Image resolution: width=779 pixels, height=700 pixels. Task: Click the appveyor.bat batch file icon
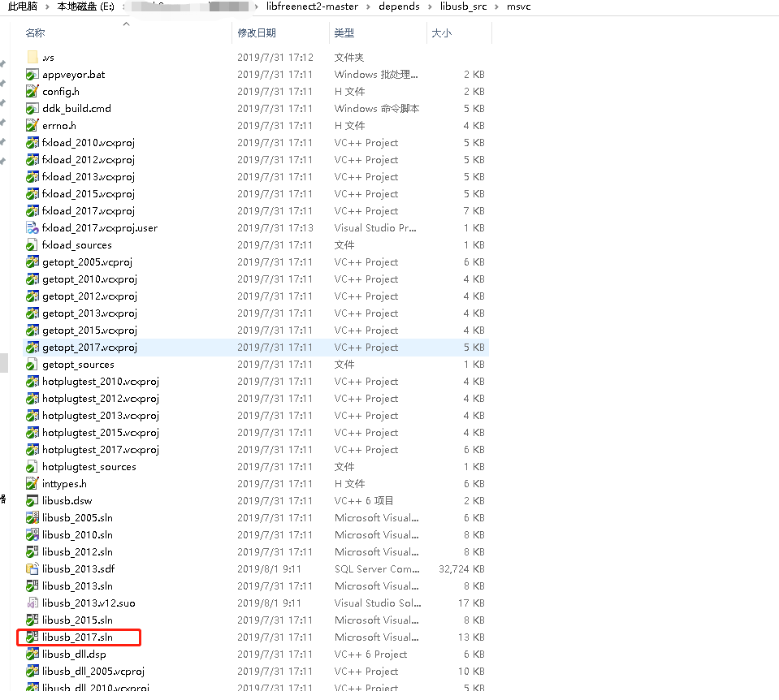coord(32,74)
